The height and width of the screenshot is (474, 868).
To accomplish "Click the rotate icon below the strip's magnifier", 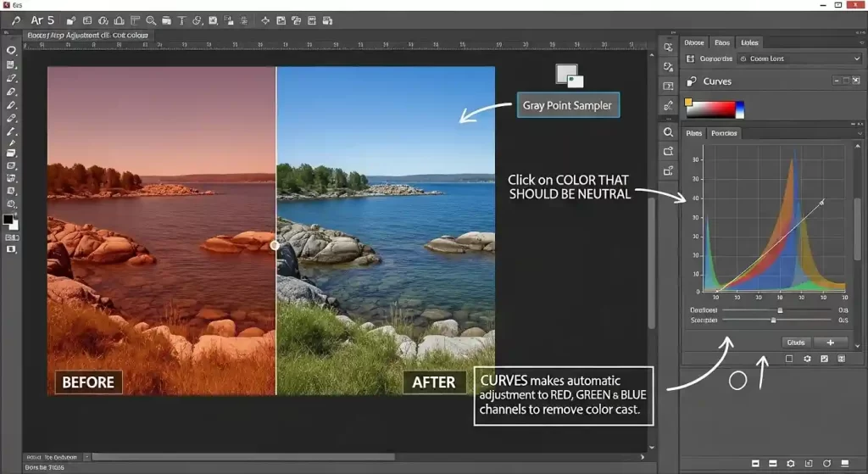I will coord(668,151).
